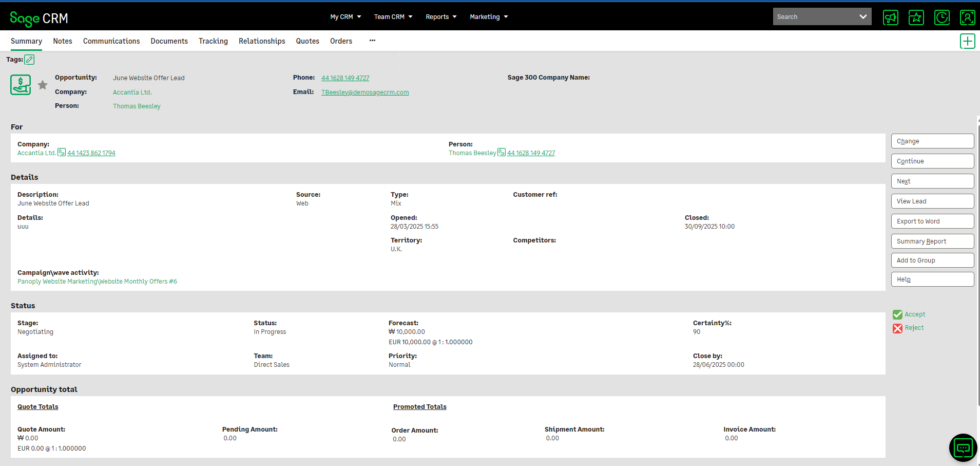Click the green plus new-record icon
The image size is (980, 466).
point(968,41)
